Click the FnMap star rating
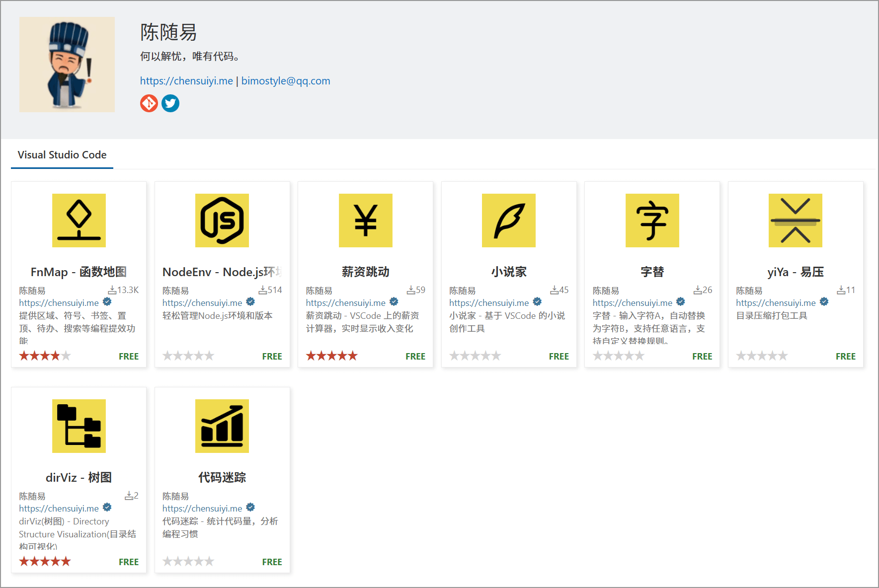The width and height of the screenshot is (879, 588). pyautogui.click(x=45, y=356)
